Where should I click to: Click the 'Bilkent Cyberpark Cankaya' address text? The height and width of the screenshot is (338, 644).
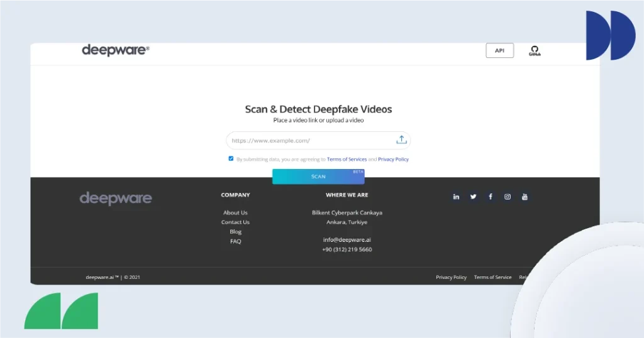tap(347, 212)
